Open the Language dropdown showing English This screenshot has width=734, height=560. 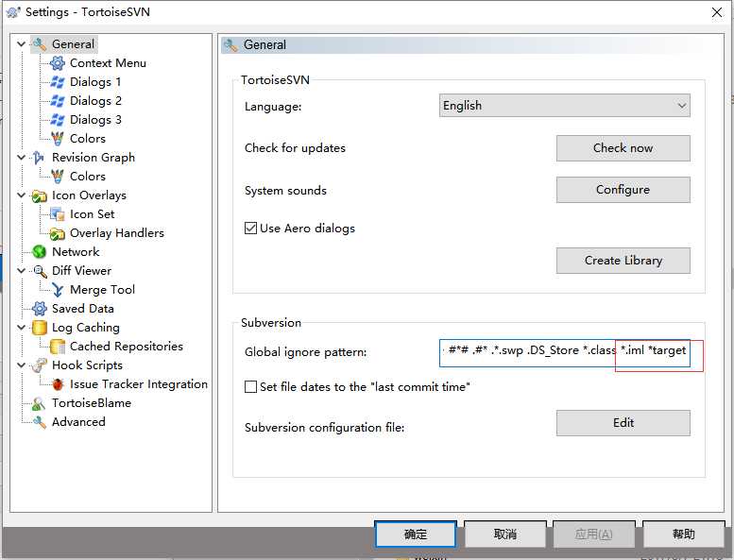[x=565, y=106]
